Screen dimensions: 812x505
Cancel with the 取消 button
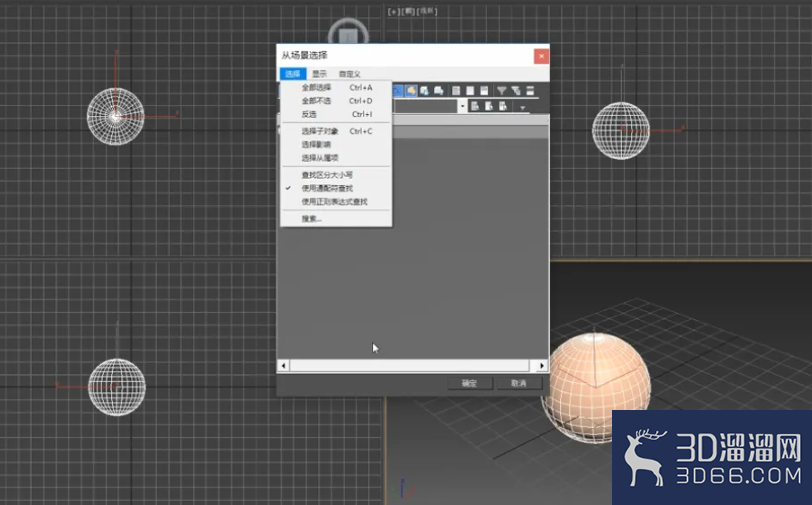(519, 383)
